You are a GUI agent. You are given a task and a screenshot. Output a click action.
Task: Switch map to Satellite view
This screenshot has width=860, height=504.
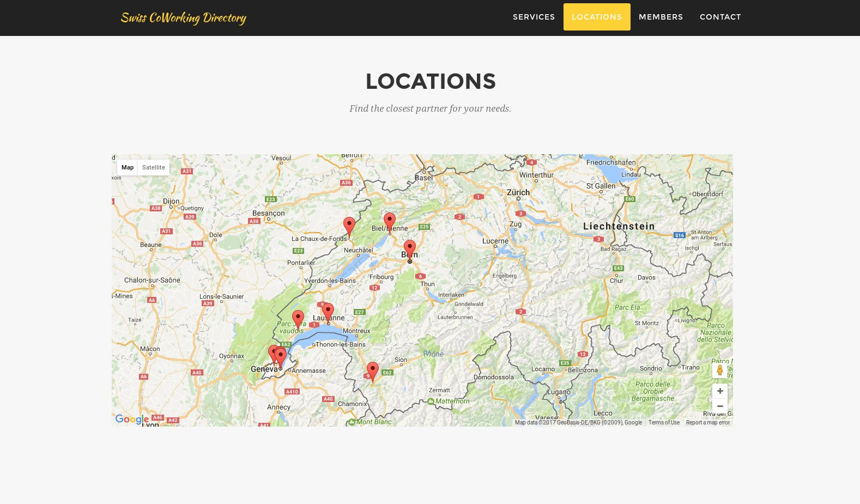pyautogui.click(x=153, y=168)
